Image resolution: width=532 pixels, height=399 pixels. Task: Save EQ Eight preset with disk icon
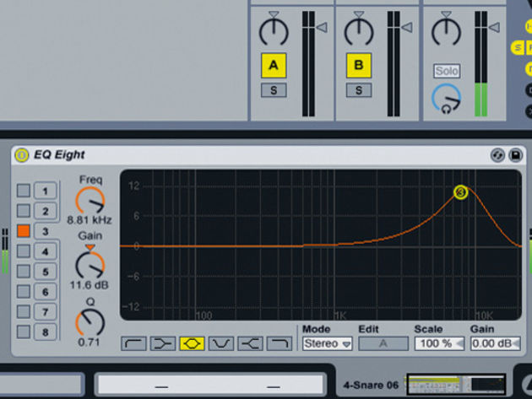(x=515, y=155)
